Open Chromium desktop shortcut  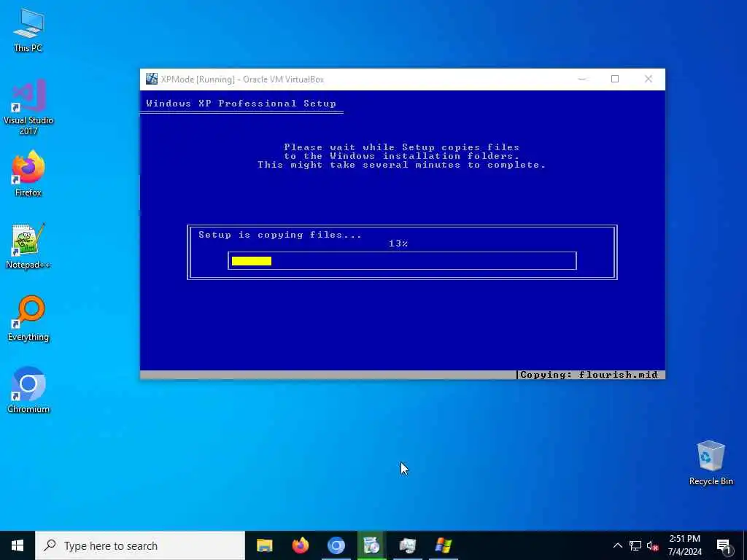[x=28, y=389]
